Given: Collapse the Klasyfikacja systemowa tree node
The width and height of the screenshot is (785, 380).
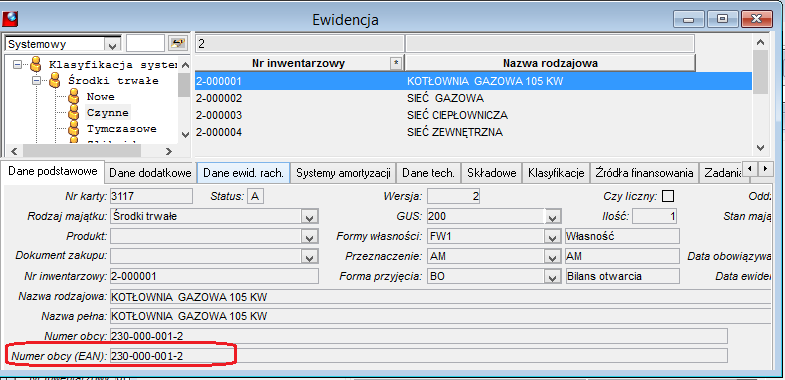Looking at the screenshot, I should [18, 65].
